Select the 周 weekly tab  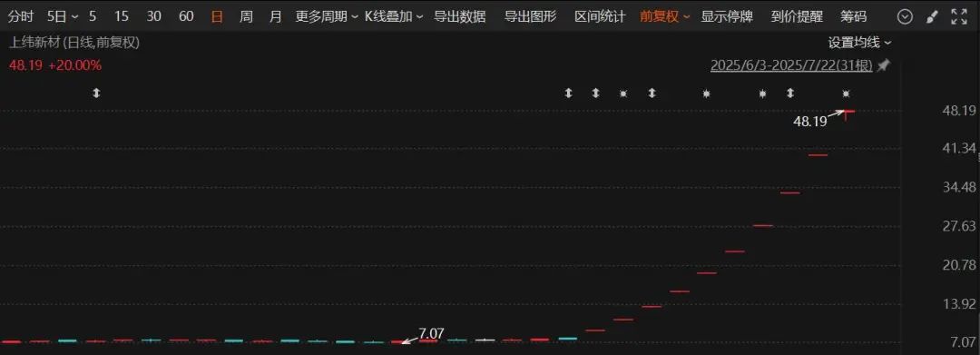(x=246, y=17)
